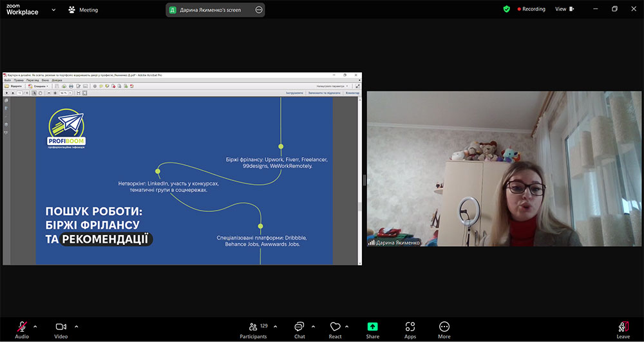Image resolution: width=644 pixels, height=342 pixels.
Task: Expand the Створити dropdown in Acrobat
Action: coord(38,86)
